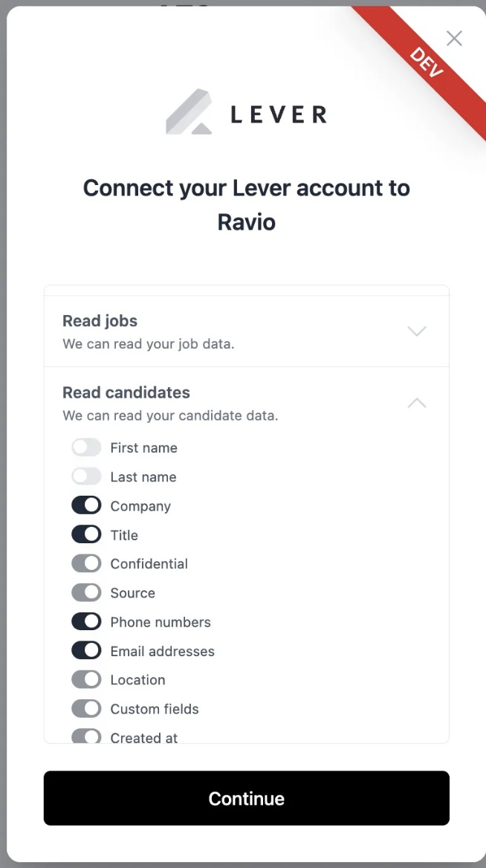
Task: Enable the Last name toggle
Action: point(86,476)
